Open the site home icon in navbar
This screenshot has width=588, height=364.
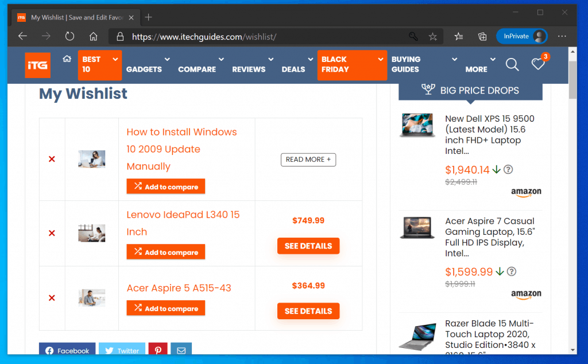click(67, 59)
